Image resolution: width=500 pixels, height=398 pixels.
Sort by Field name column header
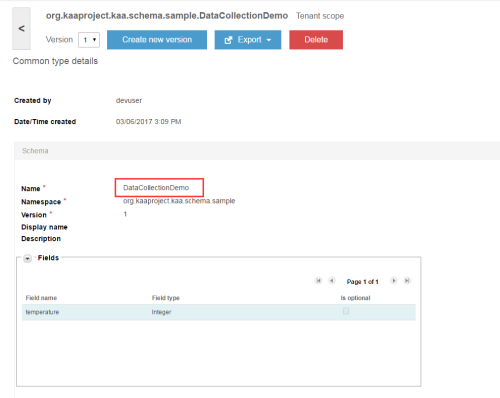pos(41,298)
